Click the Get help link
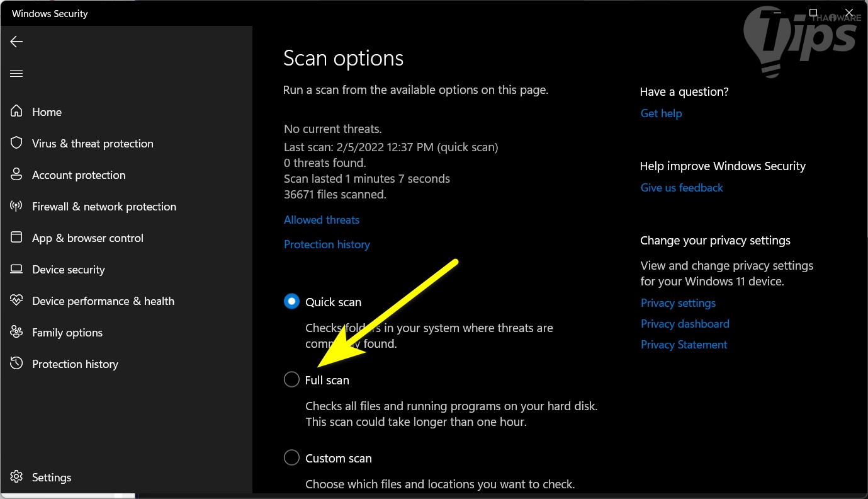This screenshot has height=499, width=868. click(661, 113)
